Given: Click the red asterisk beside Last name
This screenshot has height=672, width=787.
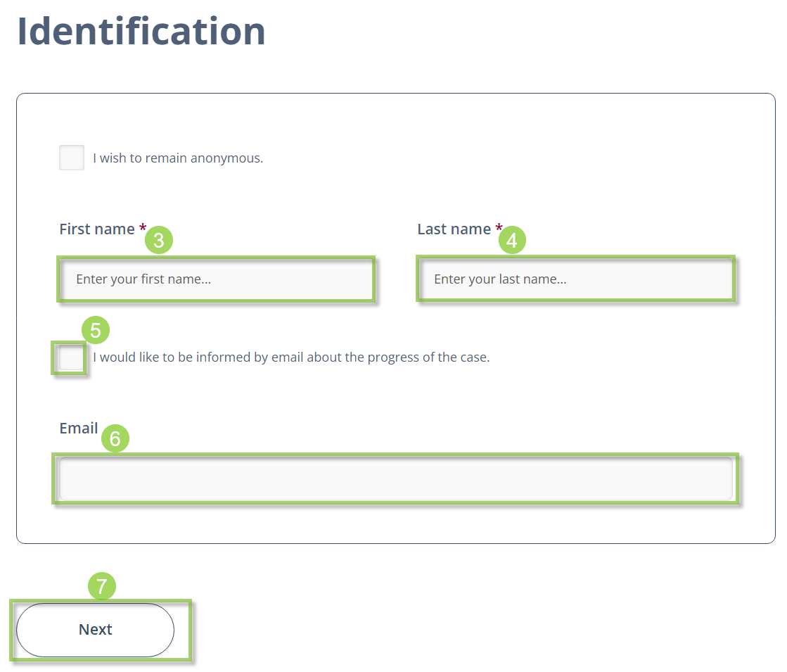Looking at the screenshot, I should (x=499, y=227).
